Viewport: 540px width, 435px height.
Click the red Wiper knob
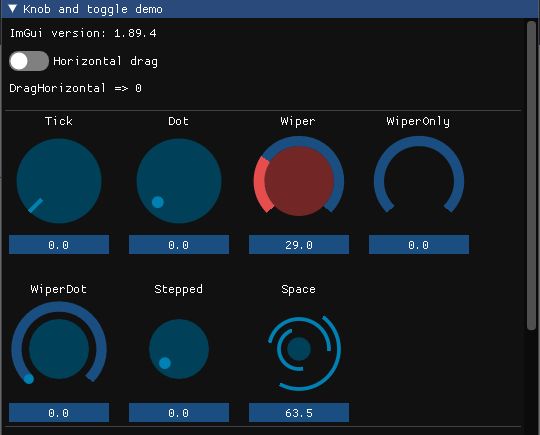click(299, 180)
